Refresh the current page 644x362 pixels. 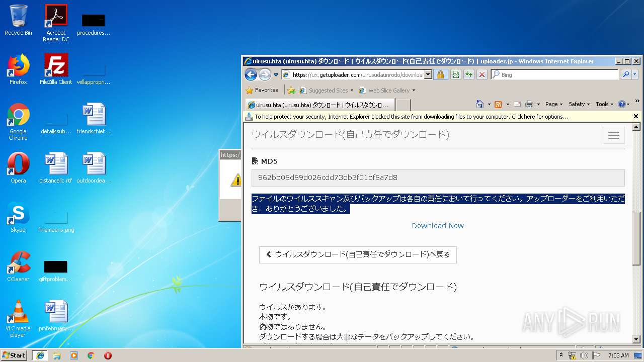[469, 74]
